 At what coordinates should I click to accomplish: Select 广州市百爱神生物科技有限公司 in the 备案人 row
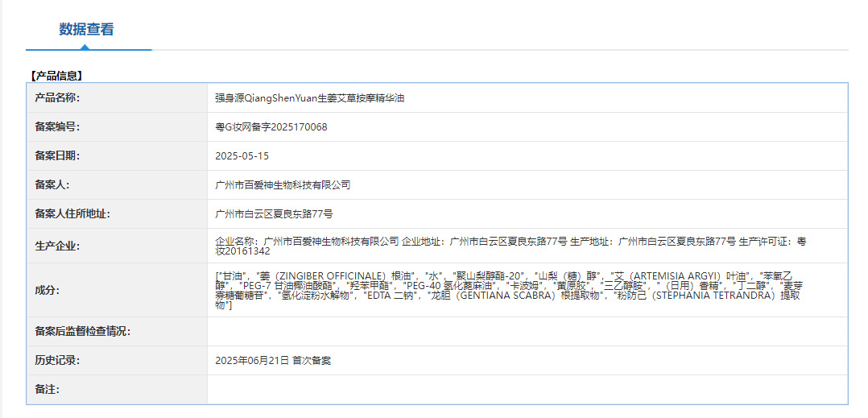coord(283,185)
